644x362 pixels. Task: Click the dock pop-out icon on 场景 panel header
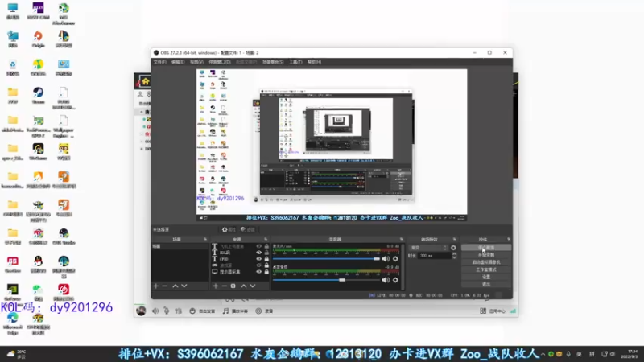205,239
